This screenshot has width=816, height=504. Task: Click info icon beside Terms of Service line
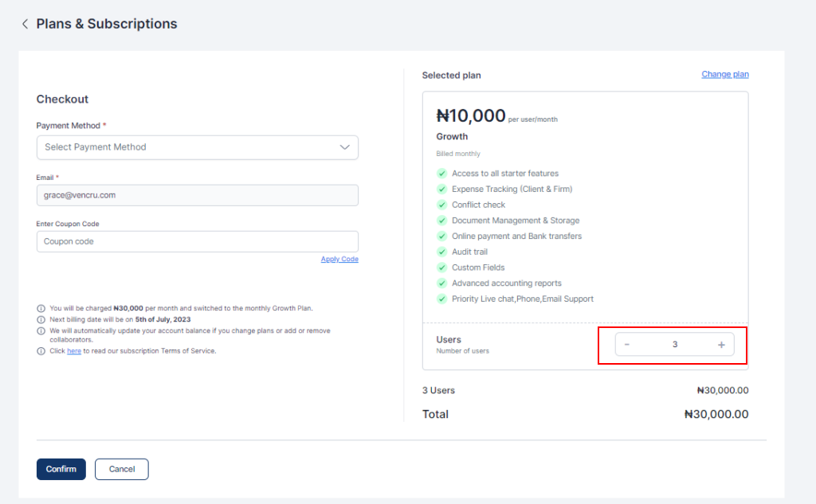(41, 351)
